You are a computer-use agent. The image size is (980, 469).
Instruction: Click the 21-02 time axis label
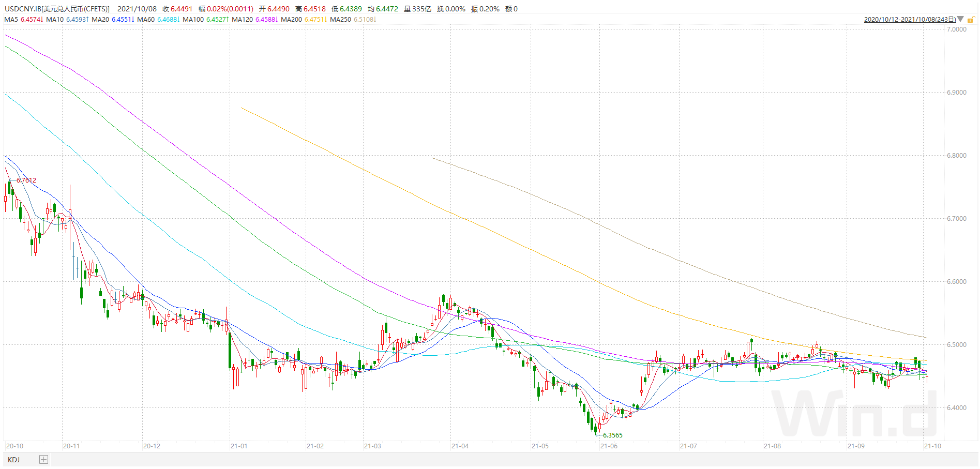click(315, 446)
